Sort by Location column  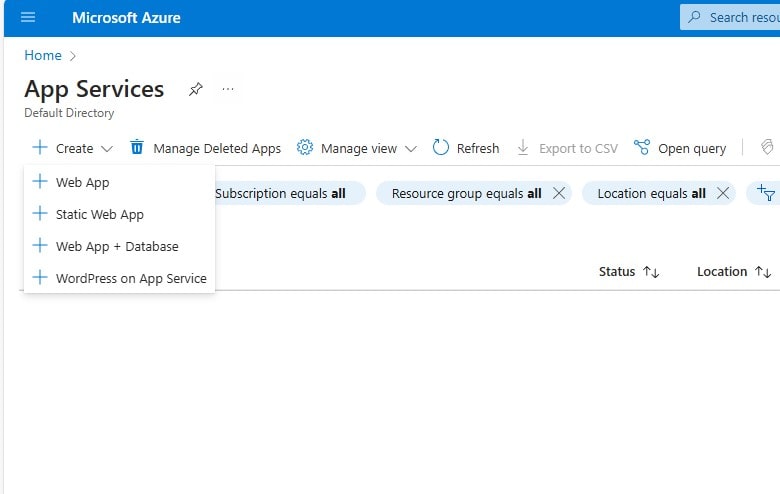pos(734,272)
